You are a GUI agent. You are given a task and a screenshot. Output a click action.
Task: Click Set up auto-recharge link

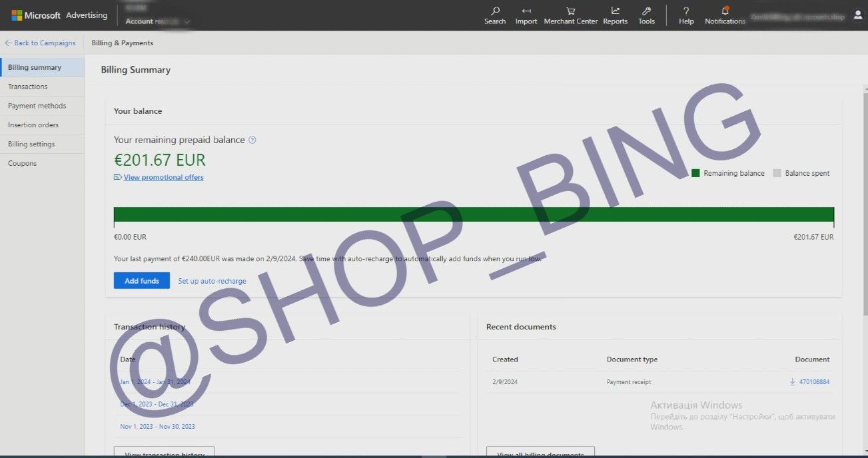coord(212,281)
